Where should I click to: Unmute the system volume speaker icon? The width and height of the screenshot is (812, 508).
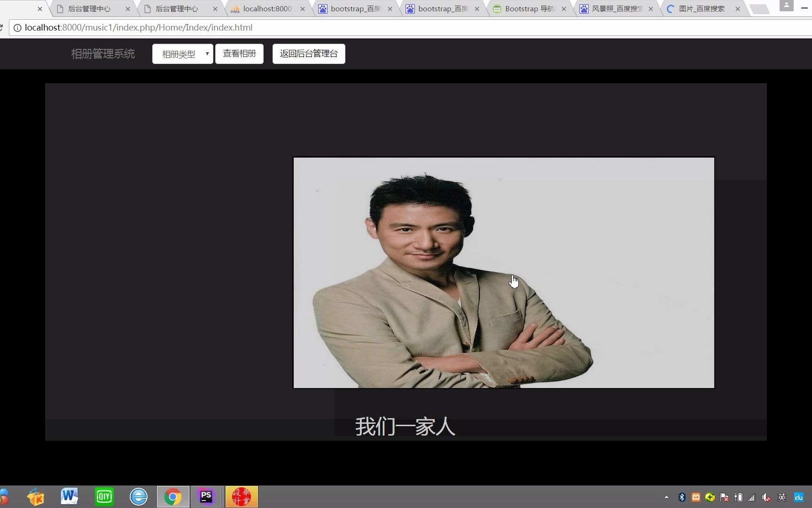(x=766, y=497)
